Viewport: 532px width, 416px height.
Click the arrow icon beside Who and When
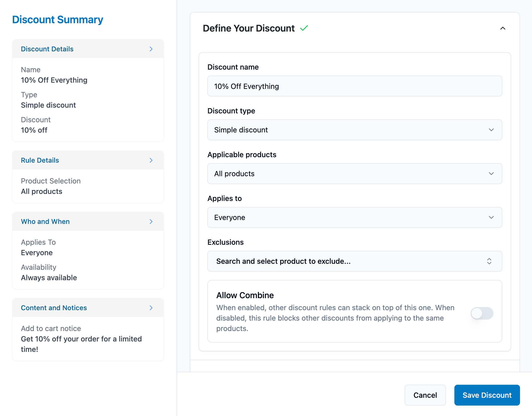click(x=151, y=222)
